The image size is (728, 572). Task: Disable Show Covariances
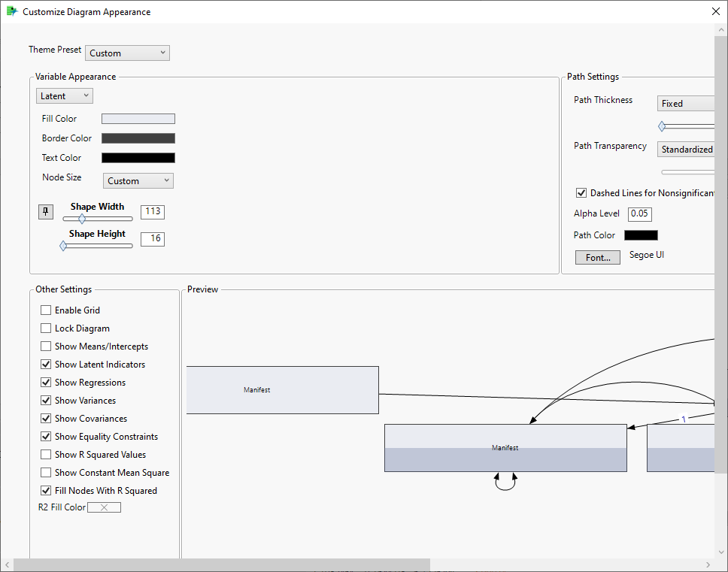click(x=45, y=418)
